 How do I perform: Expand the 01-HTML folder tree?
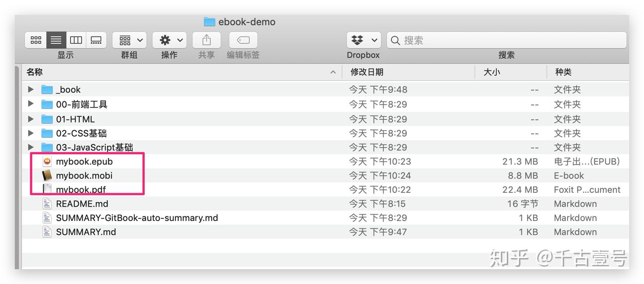click(x=30, y=119)
